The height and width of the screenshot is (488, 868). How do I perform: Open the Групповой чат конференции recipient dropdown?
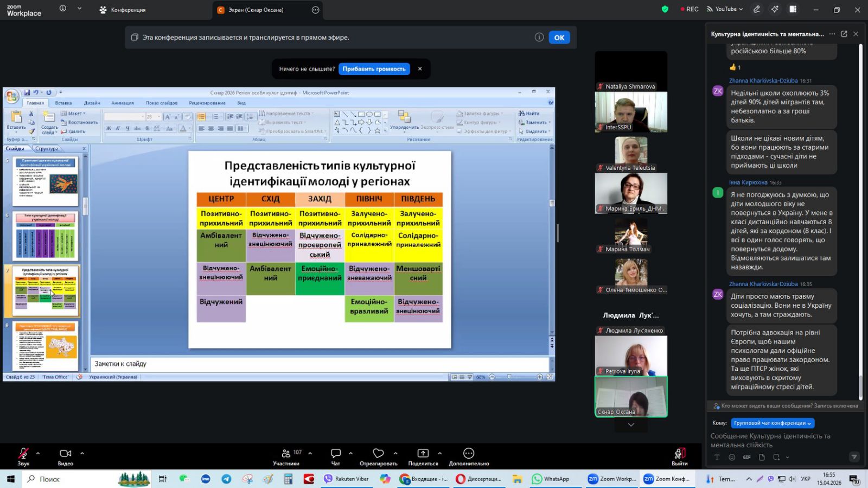pos(772,423)
